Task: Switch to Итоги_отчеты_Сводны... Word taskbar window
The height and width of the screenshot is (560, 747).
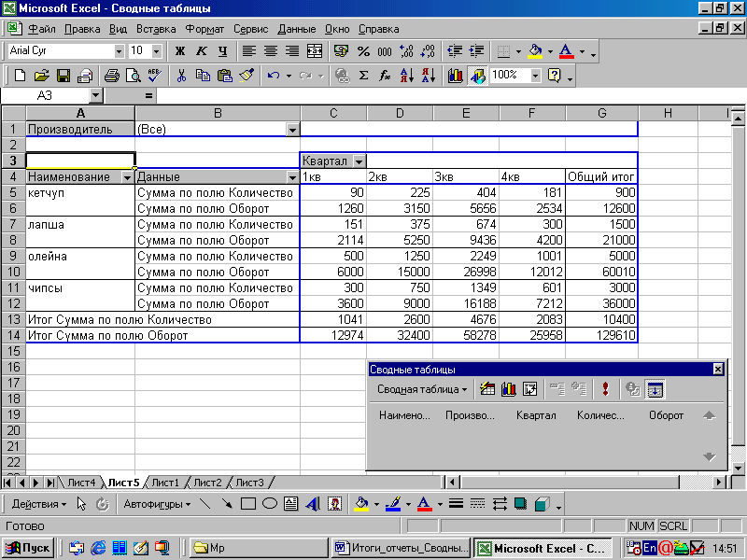Action: click(401, 548)
